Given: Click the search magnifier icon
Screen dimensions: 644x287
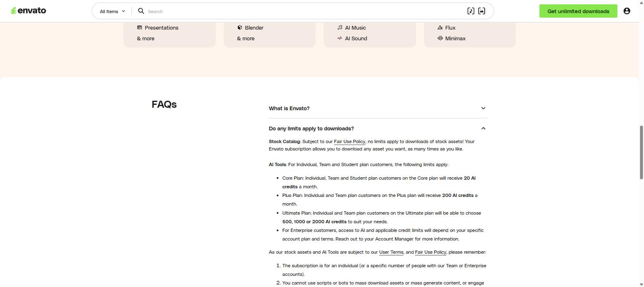Looking at the screenshot, I should coord(141,11).
